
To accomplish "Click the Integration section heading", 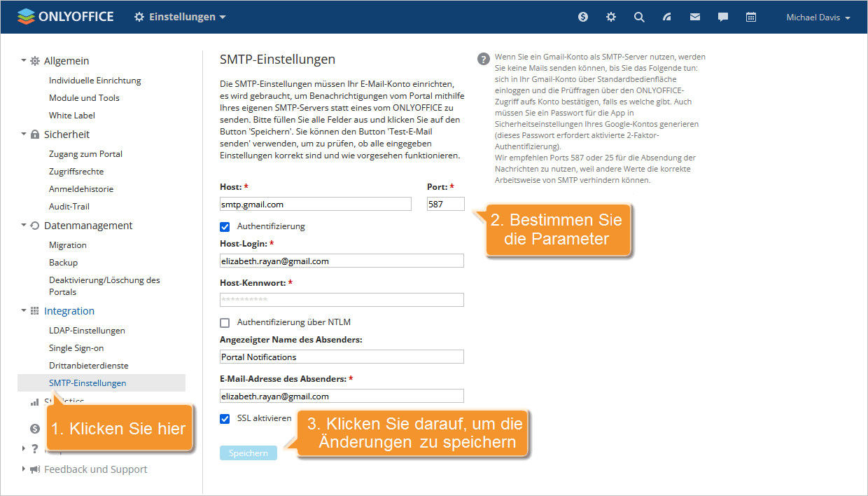I will pyautogui.click(x=69, y=311).
